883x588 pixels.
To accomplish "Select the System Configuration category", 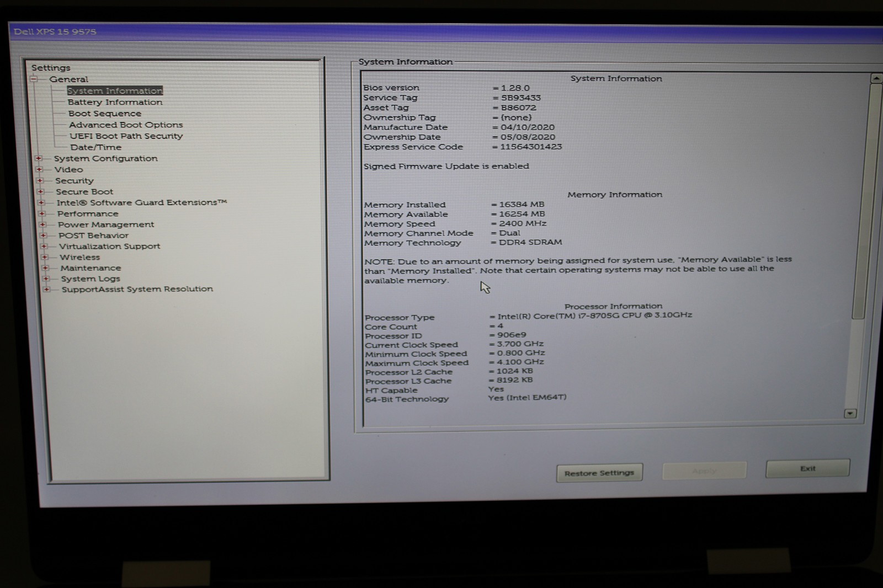I will (106, 158).
